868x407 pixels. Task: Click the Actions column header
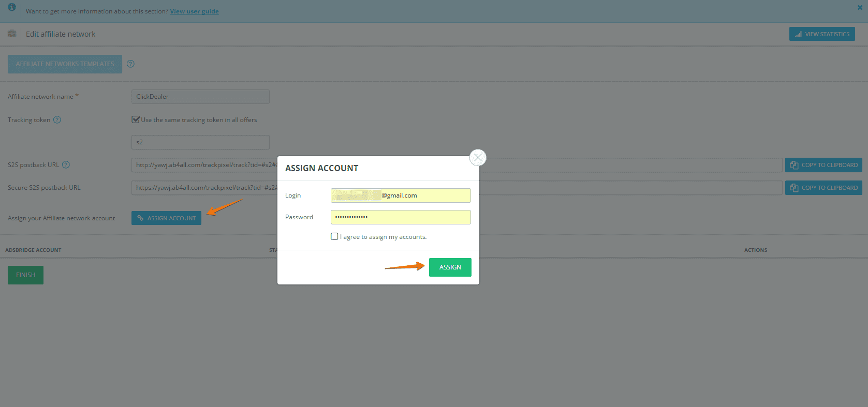point(756,250)
